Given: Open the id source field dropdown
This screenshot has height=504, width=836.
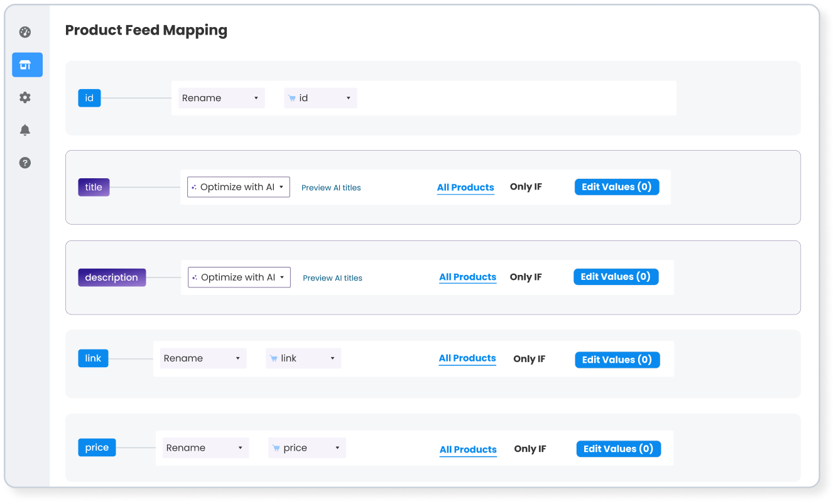Looking at the screenshot, I should (320, 98).
